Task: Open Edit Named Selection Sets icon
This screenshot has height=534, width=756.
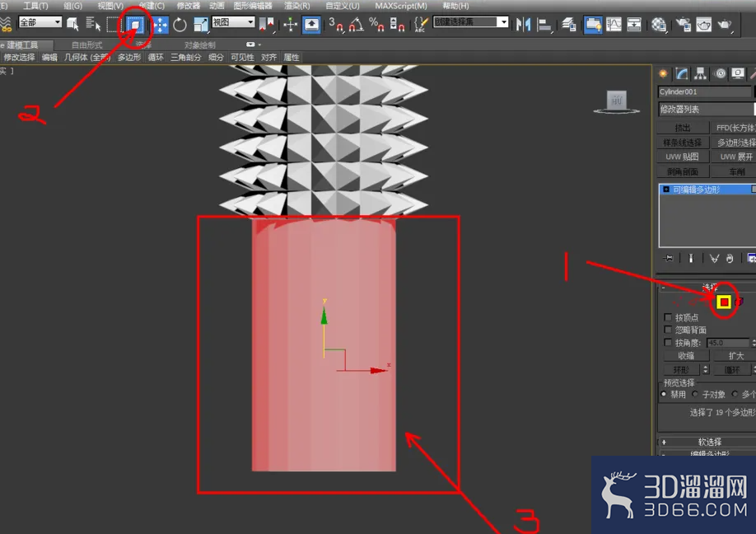Action: coord(421,24)
